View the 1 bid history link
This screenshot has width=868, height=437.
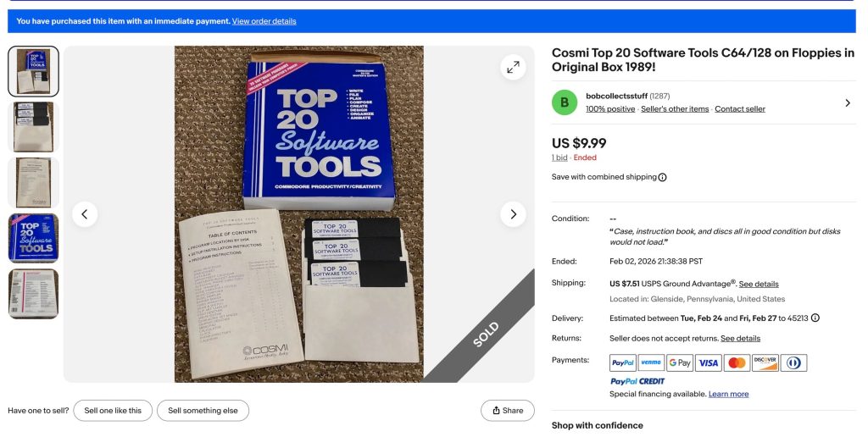559,158
